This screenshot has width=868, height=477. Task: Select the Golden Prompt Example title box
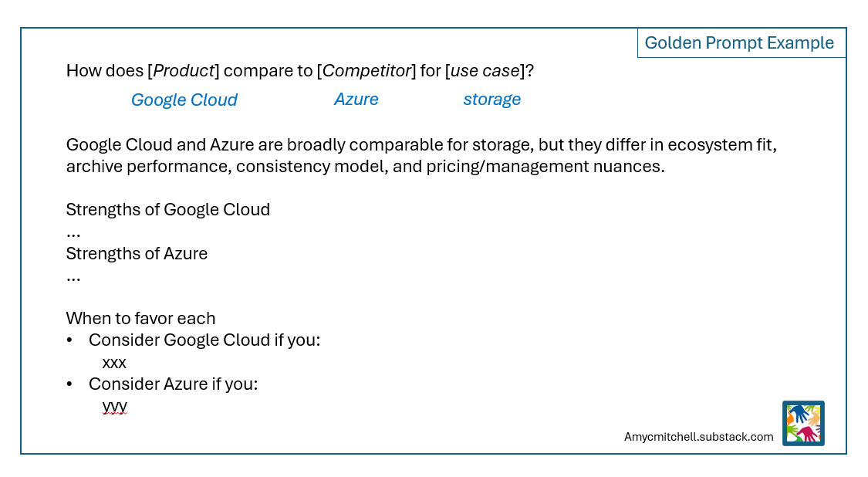(x=739, y=43)
